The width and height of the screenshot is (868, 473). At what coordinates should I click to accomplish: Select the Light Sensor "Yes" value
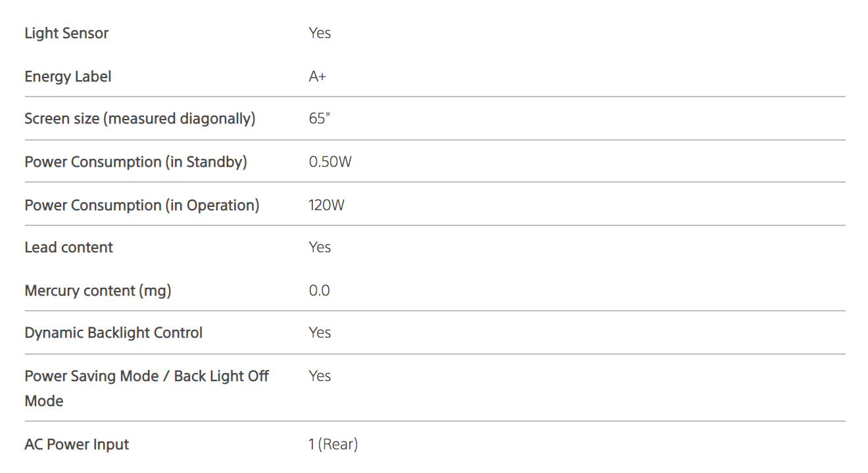(320, 34)
